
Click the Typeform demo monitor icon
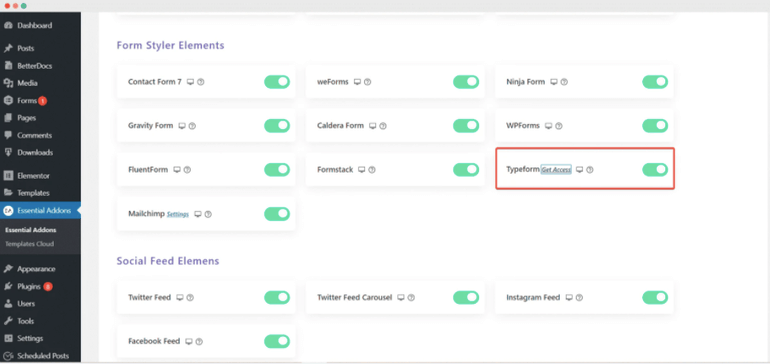(579, 170)
